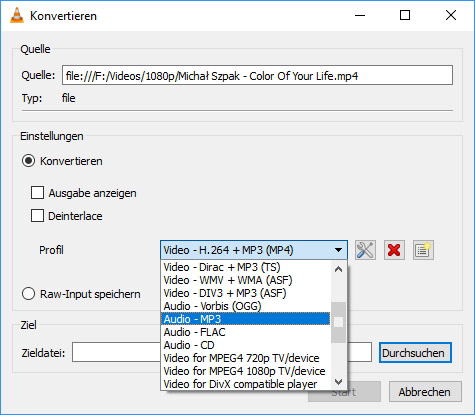This screenshot has width=475, height=415.
Task: Minimize the Konvertieren window
Action: 360,15
